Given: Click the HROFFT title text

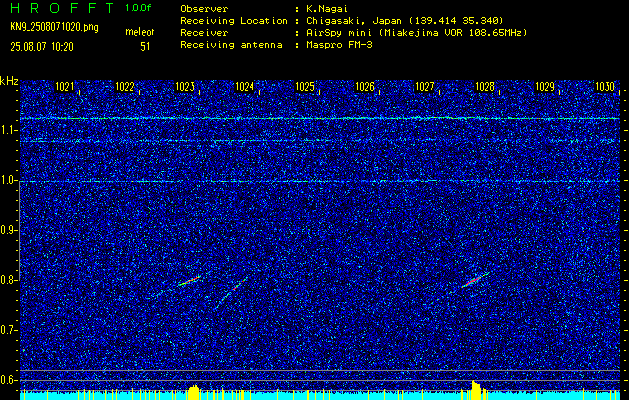Looking at the screenshot, I should coord(62,8).
